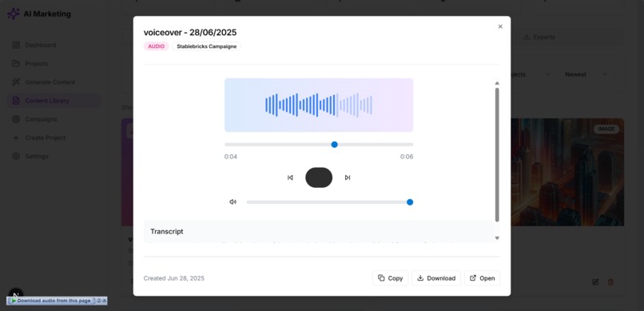
Task: Click the AUDIO tag badge
Action: [156, 46]
